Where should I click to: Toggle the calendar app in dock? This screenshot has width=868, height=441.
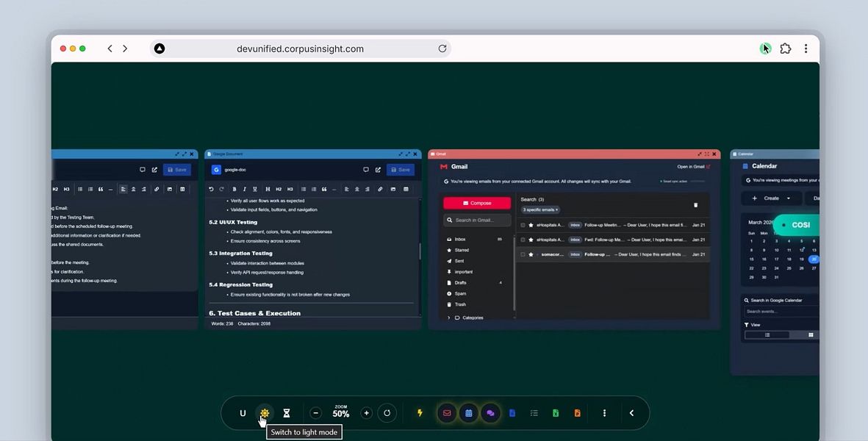(468, 413)
